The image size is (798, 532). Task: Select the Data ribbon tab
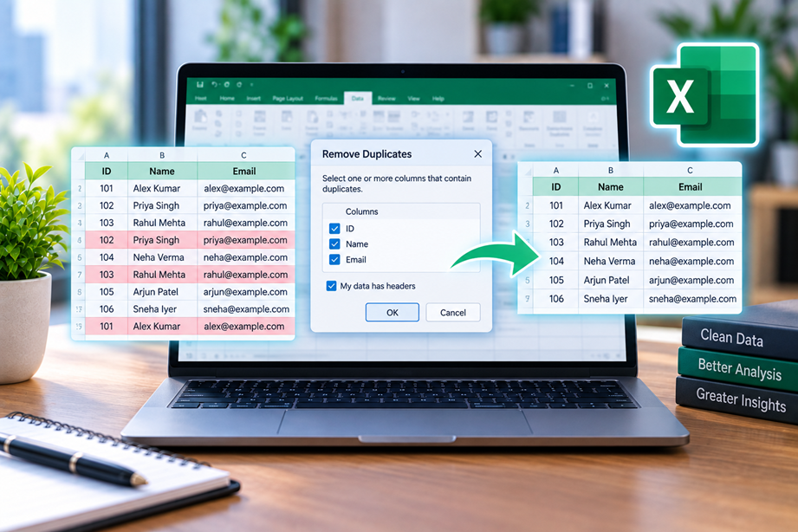358,98
